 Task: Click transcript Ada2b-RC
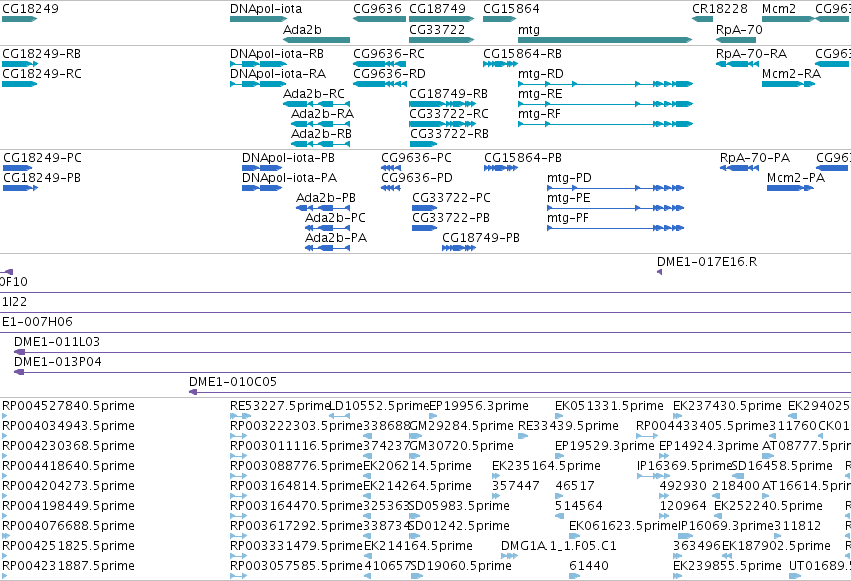(314, 94)
